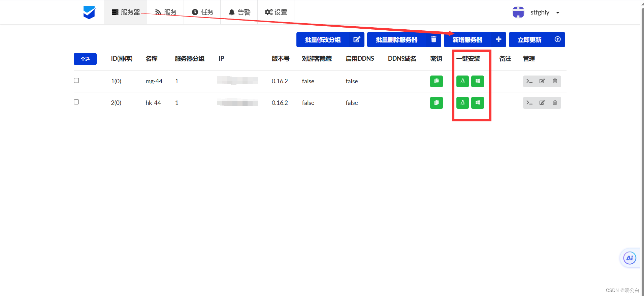Click the ID cell 1(0)
The image size is (644, 296).
click(x=116, y=81)
